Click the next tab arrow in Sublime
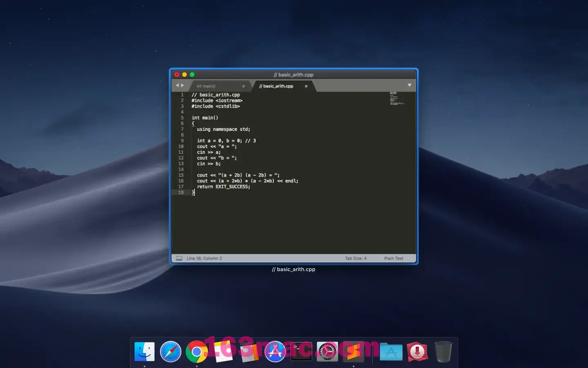The image size is (588, 368). tap(183, 85)
